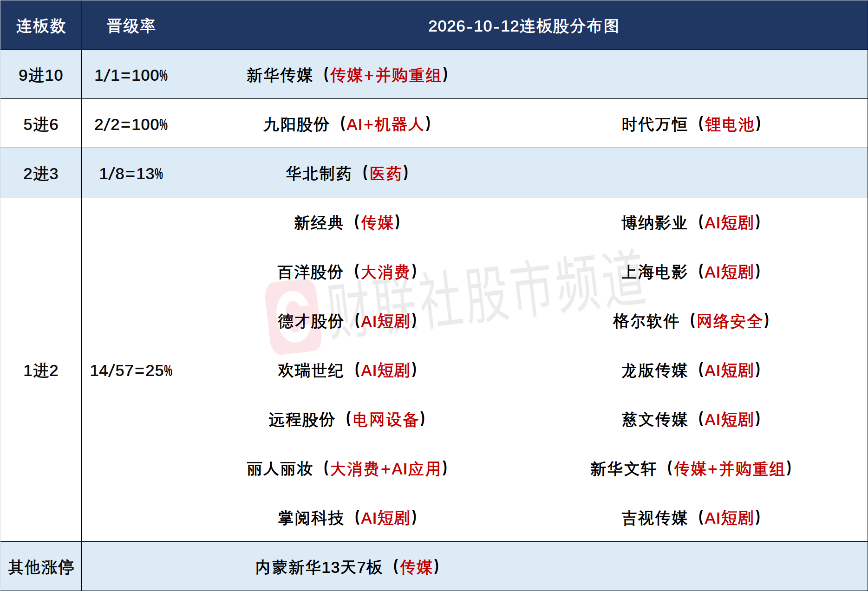
Task: Click the stock 新华文轩（传媒+并购重组）
Action: click(692, 469)
